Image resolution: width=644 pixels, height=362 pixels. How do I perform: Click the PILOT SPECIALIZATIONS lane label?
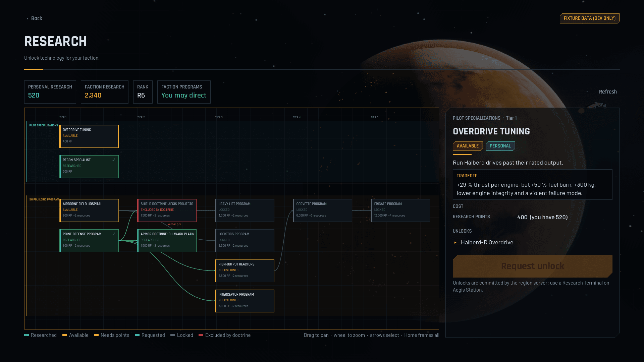click(x=44, y=126)
